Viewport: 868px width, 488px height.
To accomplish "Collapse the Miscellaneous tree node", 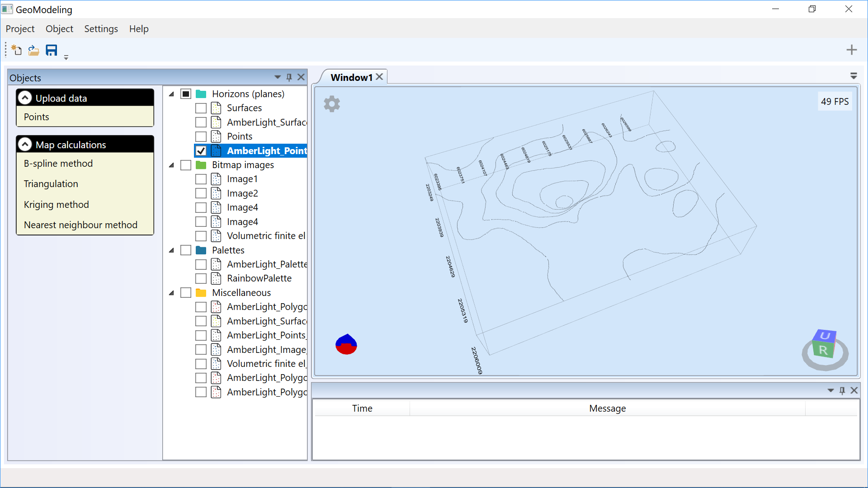I will click(x=172, y=293).
